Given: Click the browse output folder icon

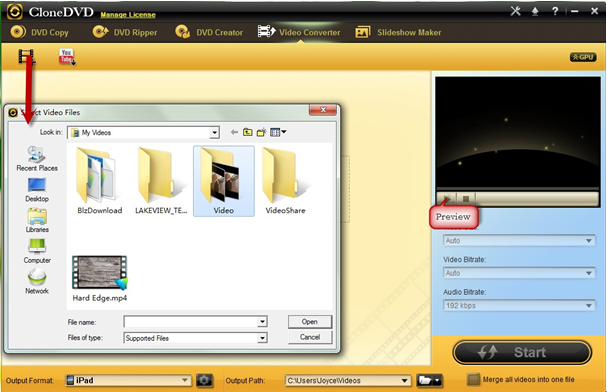Looking at the screenshot, I should pyautogui.click(x=429, y=381).
